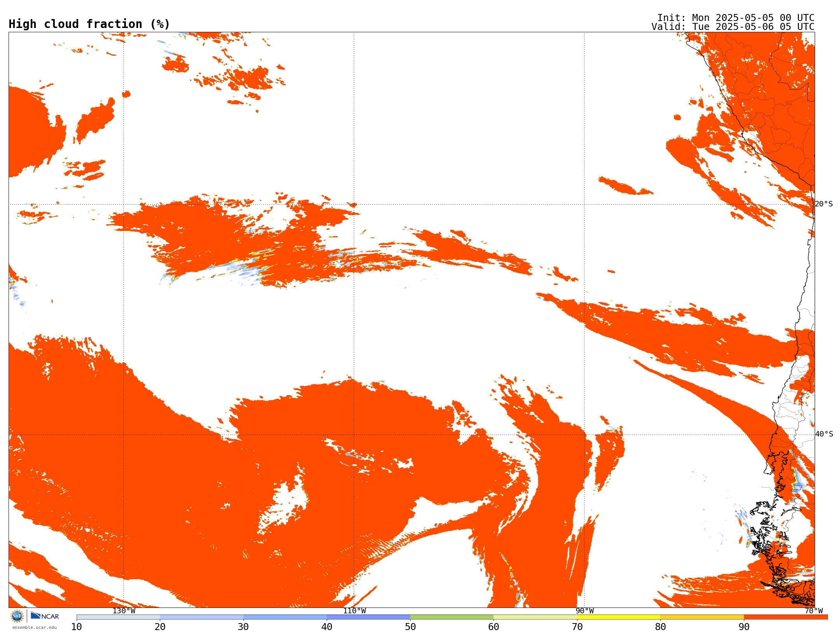The image size is (840, 632).
Task: Select the title 'High cloud fraction (%)'
Action: [89, 24]
